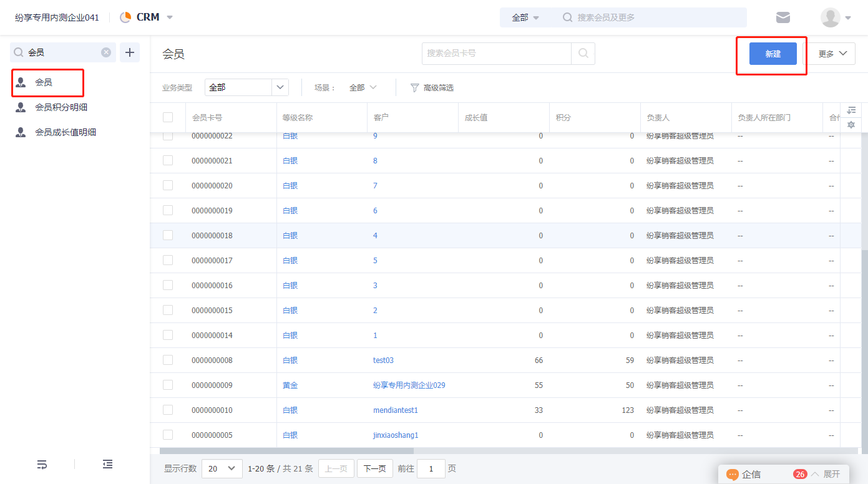Click the 企信 unread badge 26
Viewport: 868px width, 484px height.
[800, 475]
